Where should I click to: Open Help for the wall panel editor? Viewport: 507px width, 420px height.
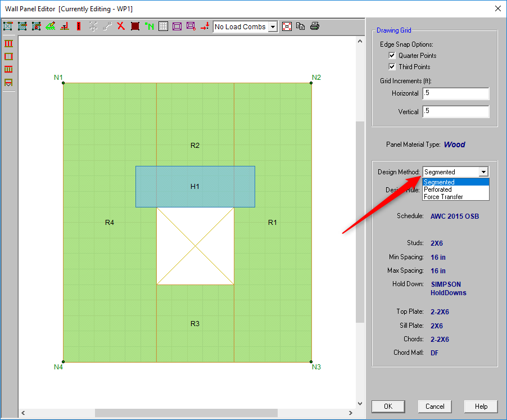tap(481, 407)
